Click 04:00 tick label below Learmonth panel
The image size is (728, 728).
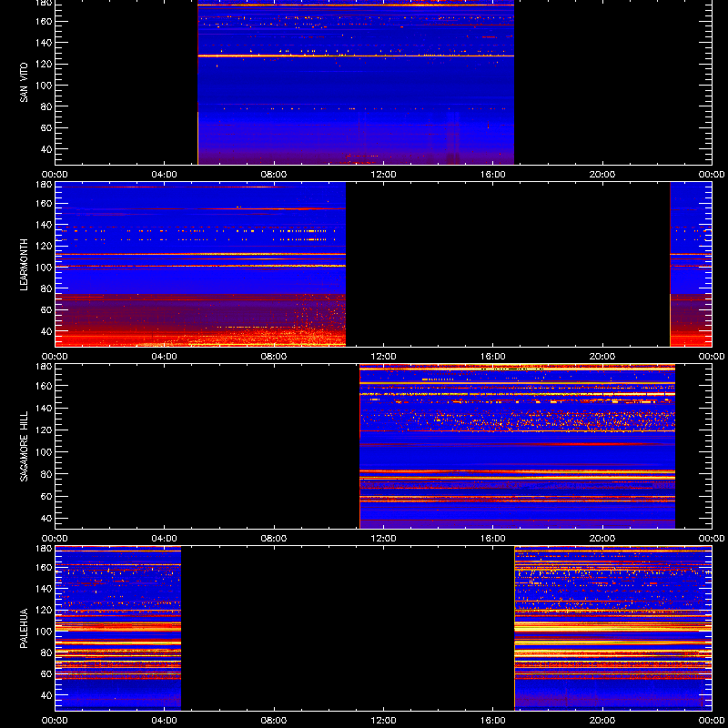pyautogui.click(x=165, y=357)
